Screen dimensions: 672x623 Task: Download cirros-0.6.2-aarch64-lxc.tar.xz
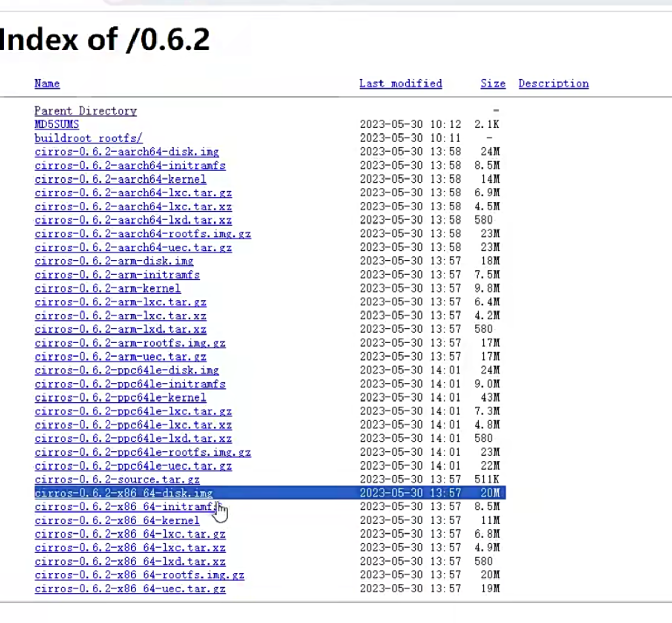tap(133, 206)
